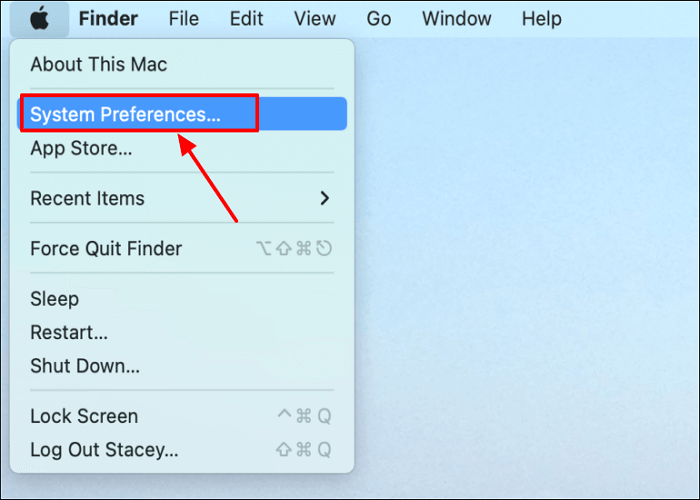Open the View menu
The height and width of the screenshot is (500, 700).
314,19
